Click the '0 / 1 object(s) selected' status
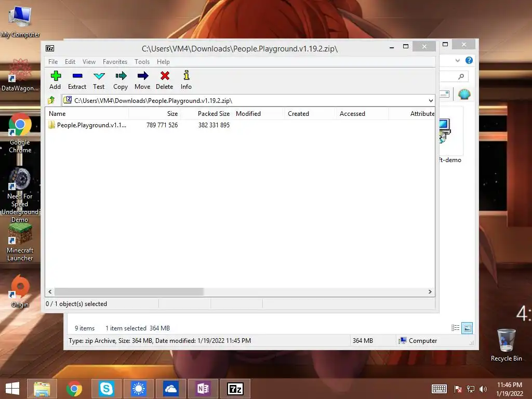This screenshot has width=532, height=399. point(76,304)
